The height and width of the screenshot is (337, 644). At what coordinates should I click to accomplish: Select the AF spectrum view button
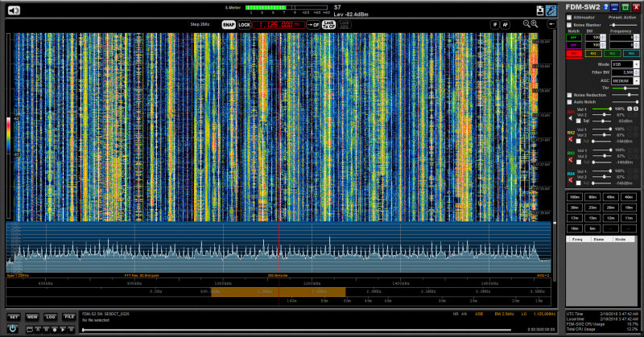[506, 25]
